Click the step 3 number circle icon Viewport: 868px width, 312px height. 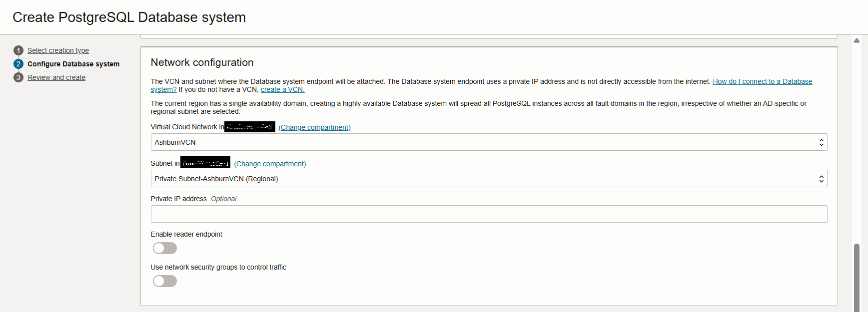(18, 77)
